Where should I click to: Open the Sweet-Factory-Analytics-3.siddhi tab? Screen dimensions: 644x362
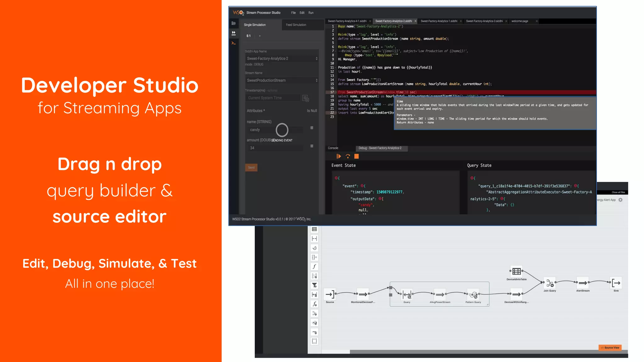click(484, 21)
